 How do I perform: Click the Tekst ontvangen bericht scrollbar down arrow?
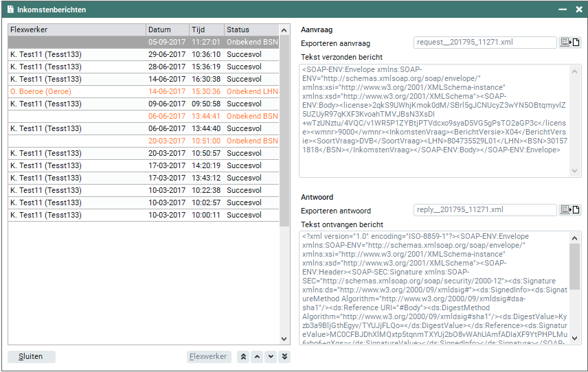coord(575,339)
